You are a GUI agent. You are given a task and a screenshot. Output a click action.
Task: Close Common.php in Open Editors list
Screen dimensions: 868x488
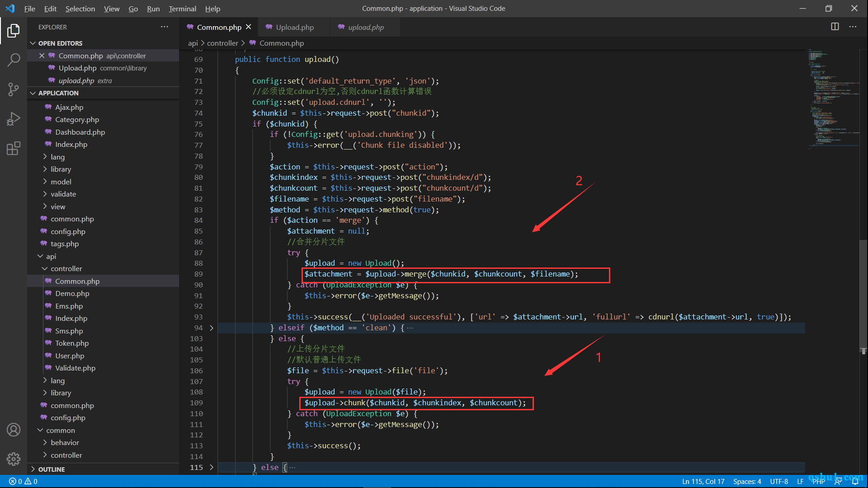[x=42, y=56]
